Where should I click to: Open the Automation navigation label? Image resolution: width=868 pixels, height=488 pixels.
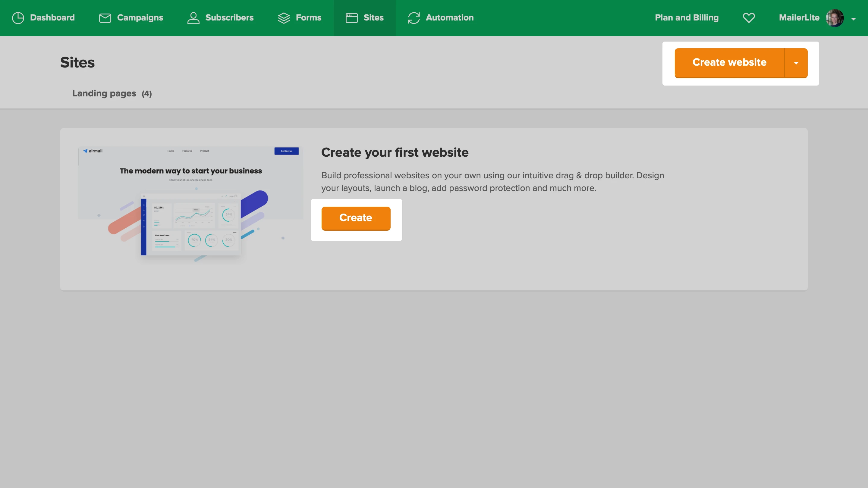(449, 18)
